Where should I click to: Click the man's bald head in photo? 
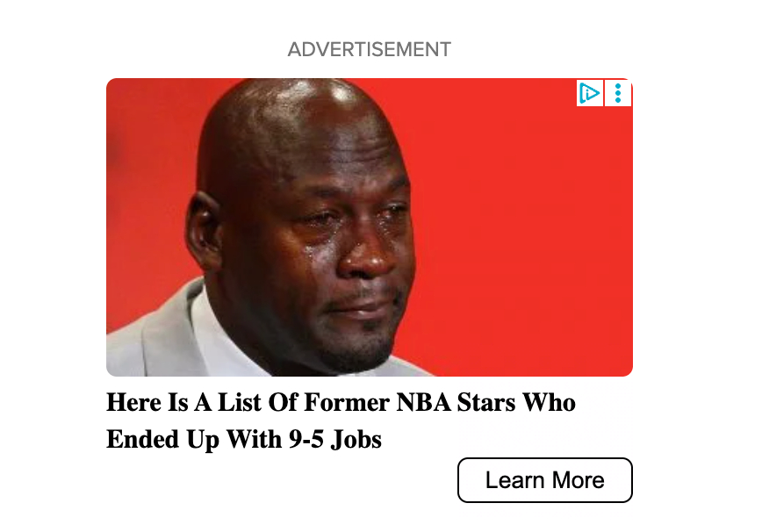coord(297,126)
